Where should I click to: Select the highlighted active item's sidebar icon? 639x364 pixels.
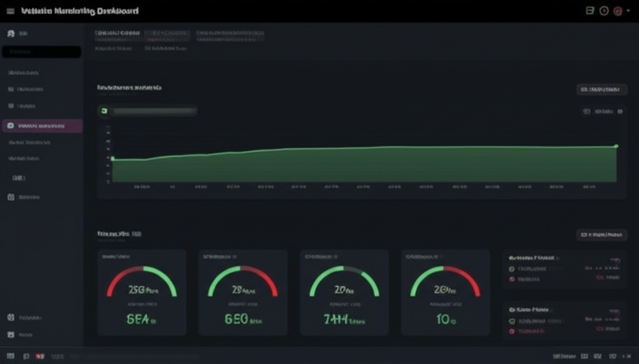10,126
